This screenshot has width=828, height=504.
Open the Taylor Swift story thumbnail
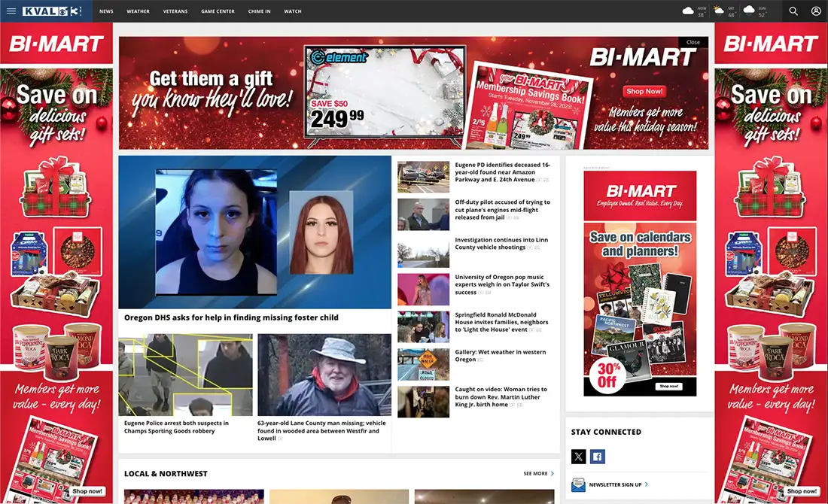coord(424,289)
